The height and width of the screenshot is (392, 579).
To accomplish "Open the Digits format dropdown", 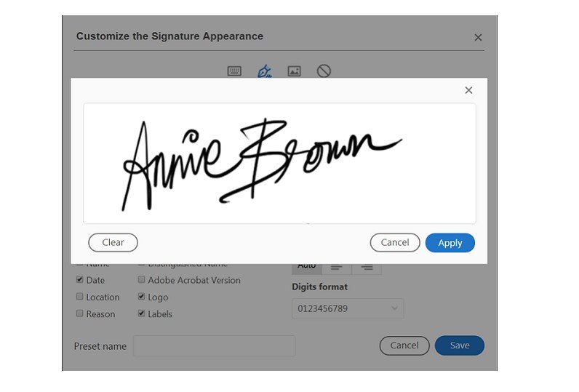I will [x=348, y=308].
